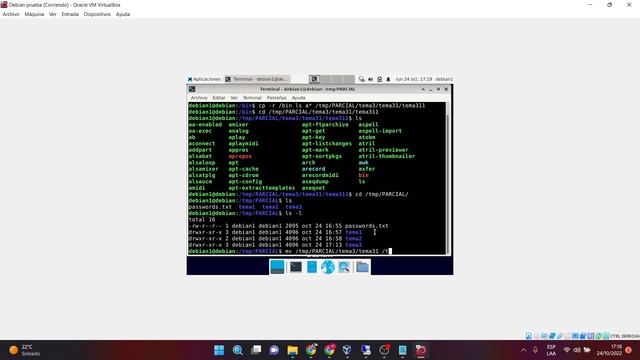This screenshot has width=640, height=360.
Task: Expand the hidden system tray icons chevron
Action: [523, 350]
